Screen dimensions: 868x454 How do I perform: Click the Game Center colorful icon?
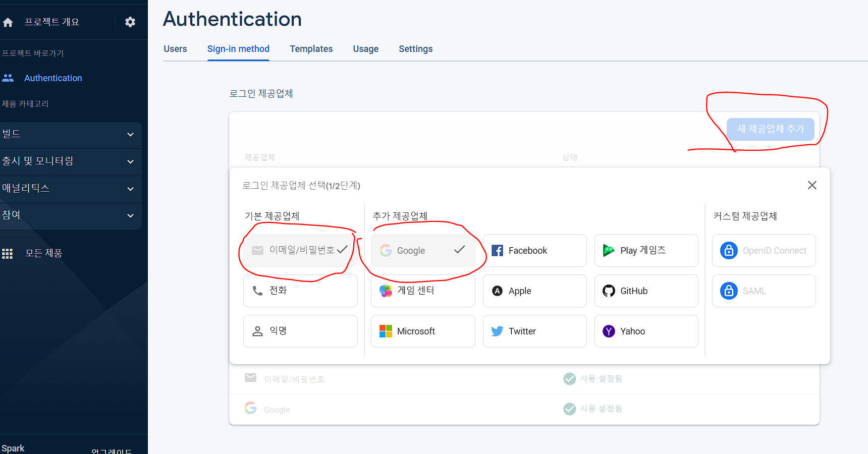coord(386,291)
